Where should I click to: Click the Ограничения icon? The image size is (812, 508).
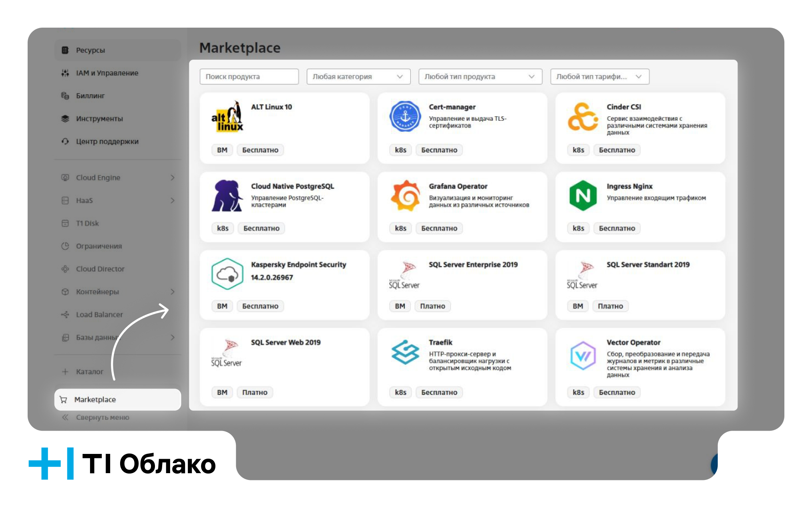(x=65, y=246)
